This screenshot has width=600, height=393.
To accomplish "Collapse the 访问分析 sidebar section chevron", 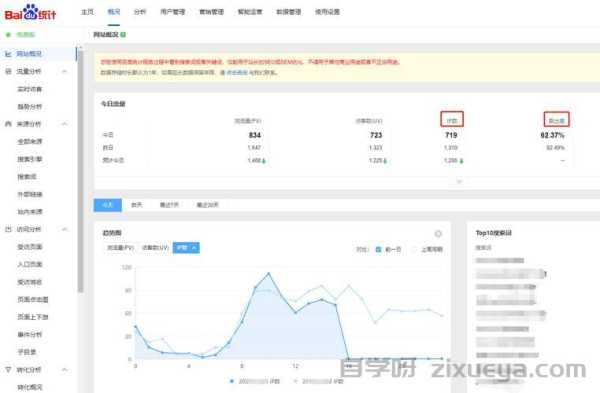I will point(65,229).
